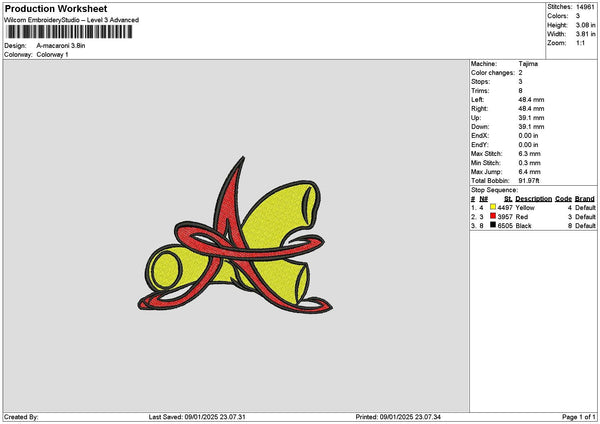Select 'Wilcom EmbroideryStudio – Level 3 Advanced' text

[71, 20]
